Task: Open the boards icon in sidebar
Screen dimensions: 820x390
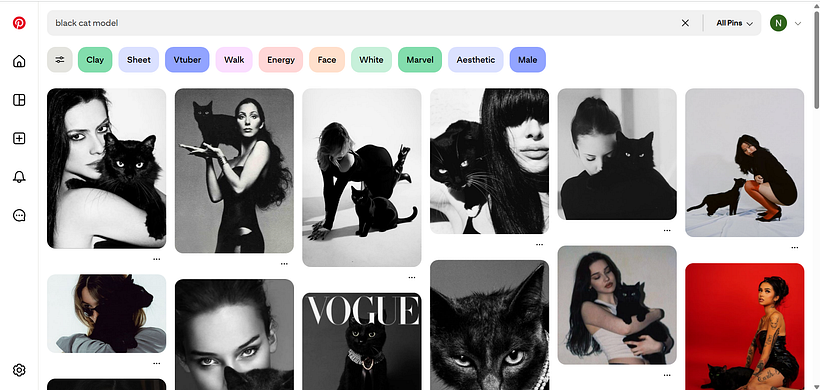Action: [19, 100]
